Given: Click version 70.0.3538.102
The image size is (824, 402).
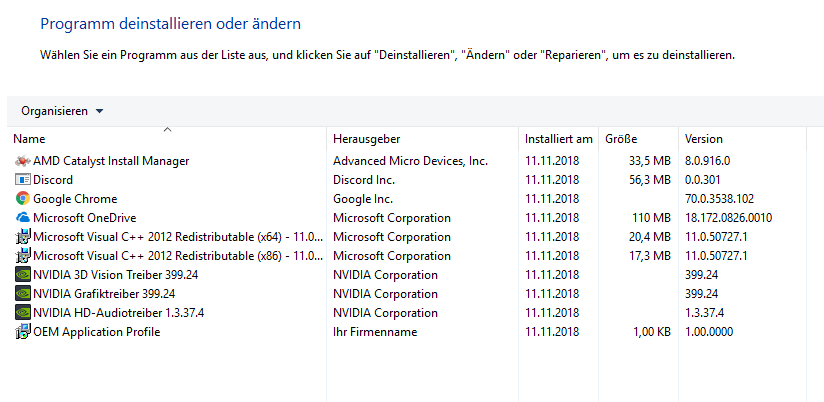Looking at the screenshot, I should [719, 199].
